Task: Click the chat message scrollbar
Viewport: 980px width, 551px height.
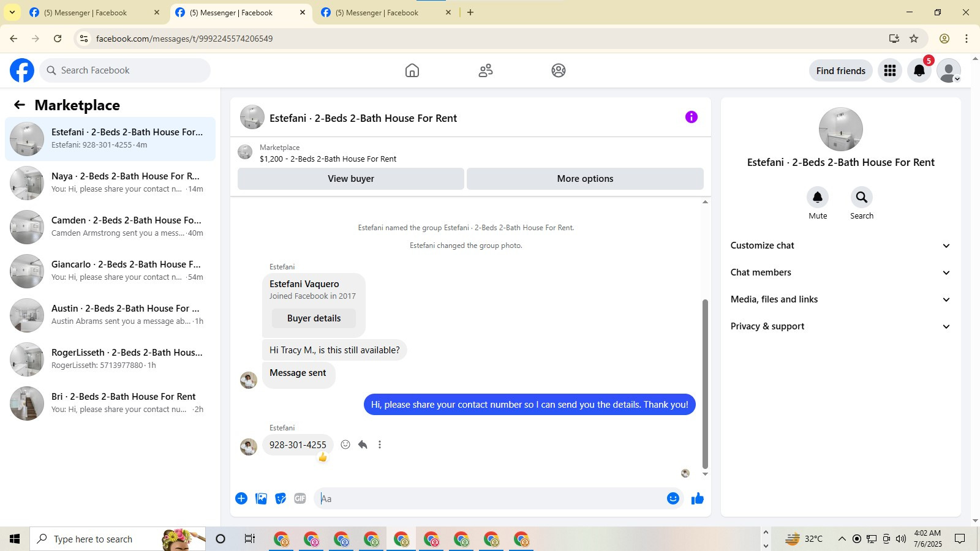Action: pos(705,384)
